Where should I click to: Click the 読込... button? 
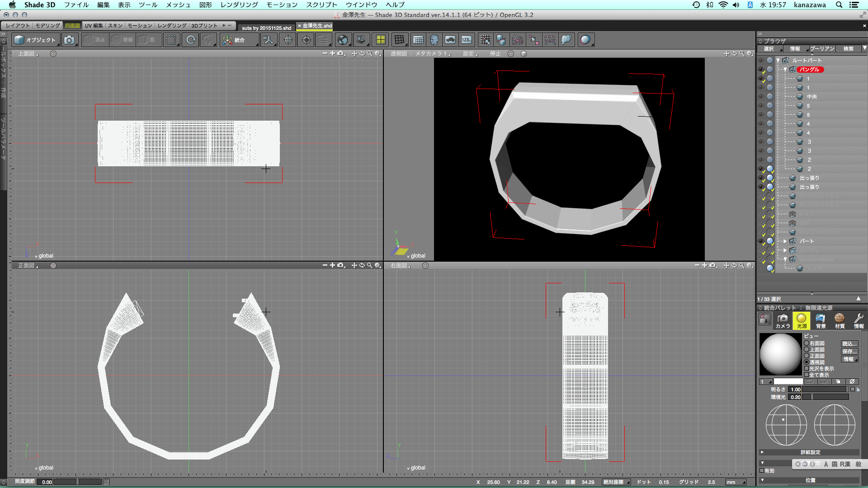849,344
